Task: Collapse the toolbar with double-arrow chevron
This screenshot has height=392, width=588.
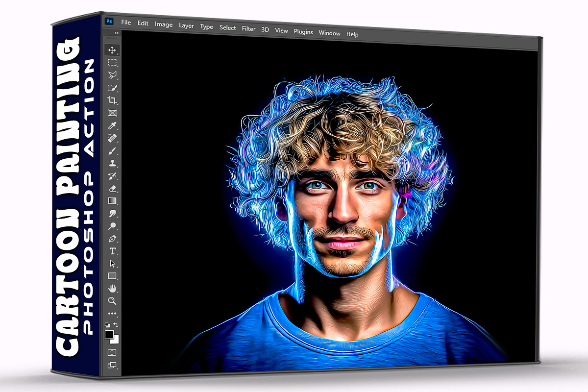Action: coord(117,33)
